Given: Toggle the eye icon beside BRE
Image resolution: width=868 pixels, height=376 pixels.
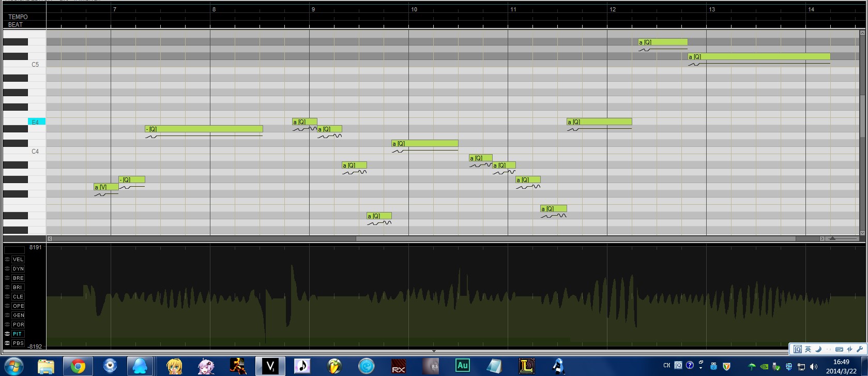Looking at the screenshot, I should pos(7,278).
